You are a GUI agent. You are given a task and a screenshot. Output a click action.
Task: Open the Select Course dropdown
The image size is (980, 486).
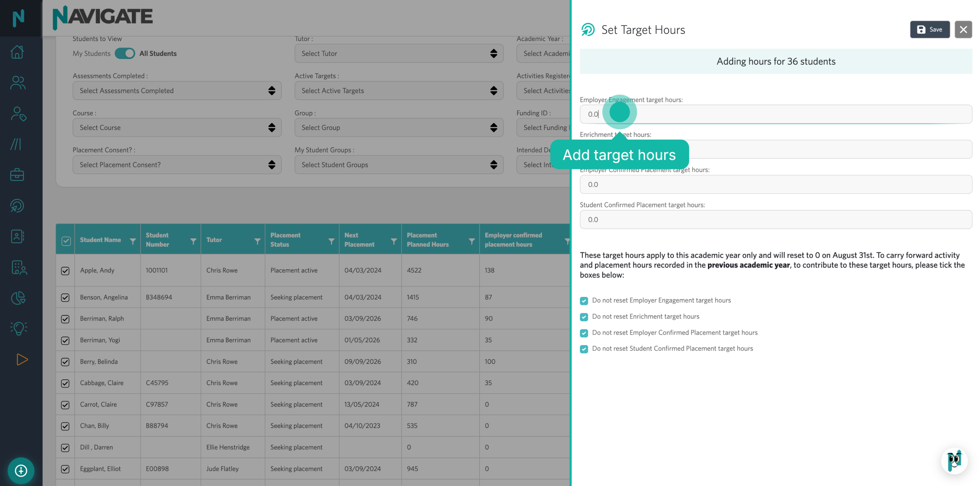tap(177, 127)
